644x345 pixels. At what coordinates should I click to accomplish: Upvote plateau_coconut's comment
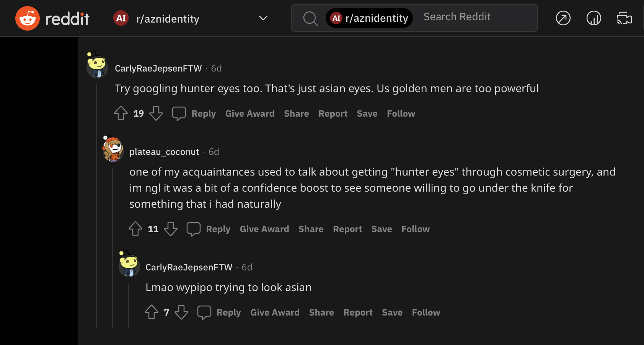click(x=135, y=229)
